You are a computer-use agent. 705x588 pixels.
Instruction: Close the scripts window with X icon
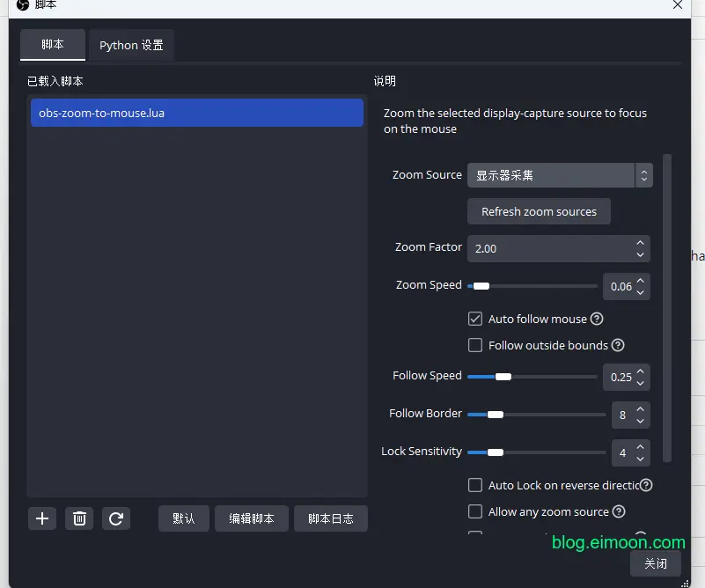pos(678,5)
